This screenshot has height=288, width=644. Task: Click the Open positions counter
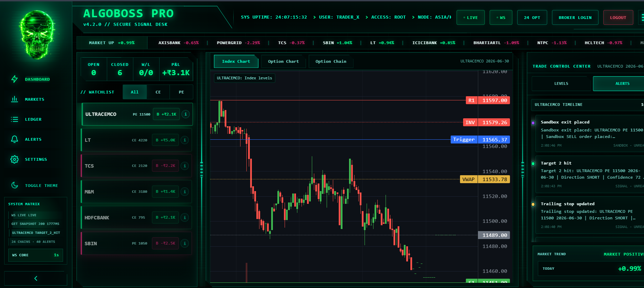[94, 69]
